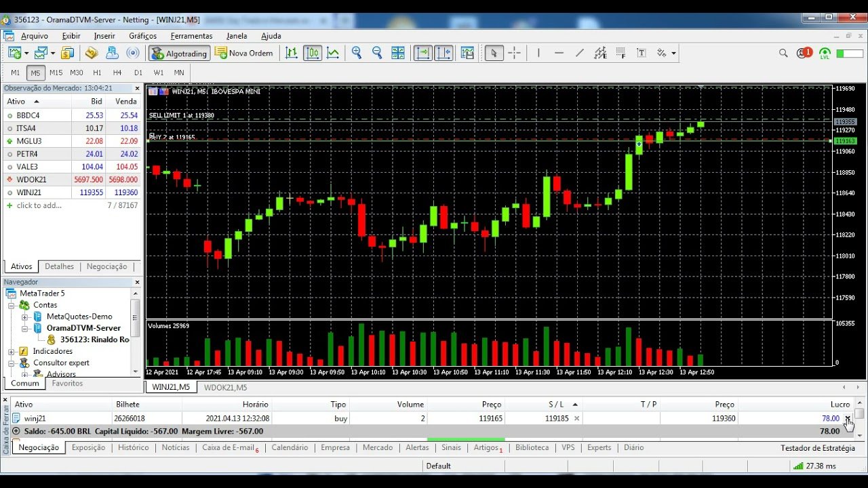This screenshot has width=868, height=488.
Task: Select the candlestick chart icon
Action: click(313, 53)
